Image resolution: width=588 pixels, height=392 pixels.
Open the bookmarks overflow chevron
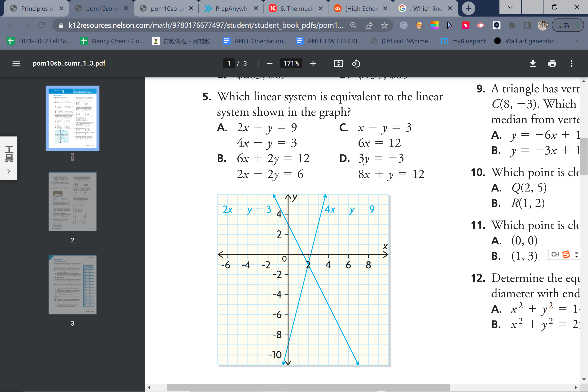tap(577, 41)
